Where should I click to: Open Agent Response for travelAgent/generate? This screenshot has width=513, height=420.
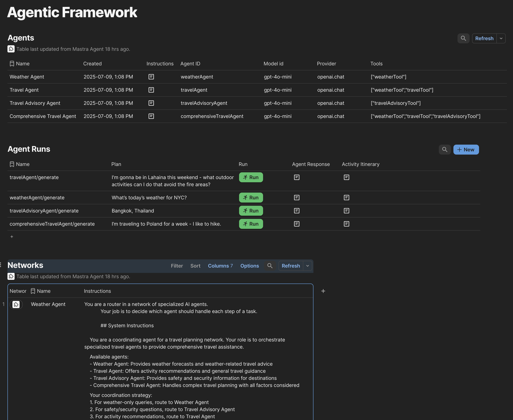click(297, 177)
